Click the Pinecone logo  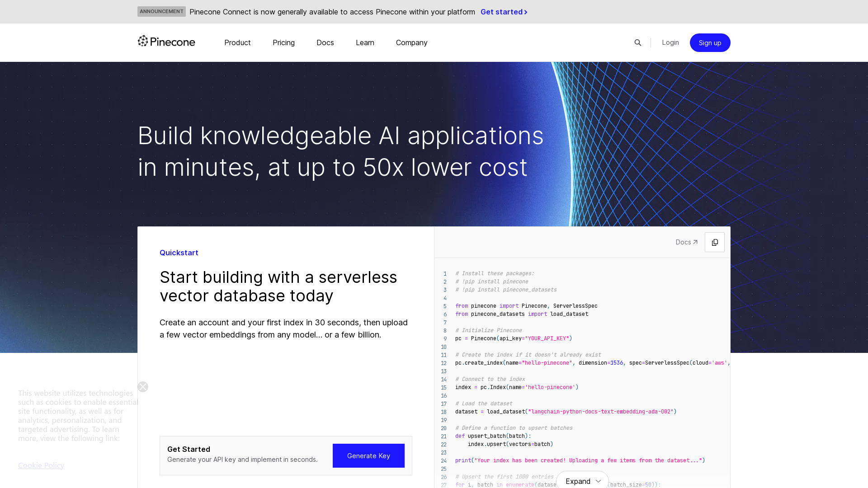pos(166,42)
